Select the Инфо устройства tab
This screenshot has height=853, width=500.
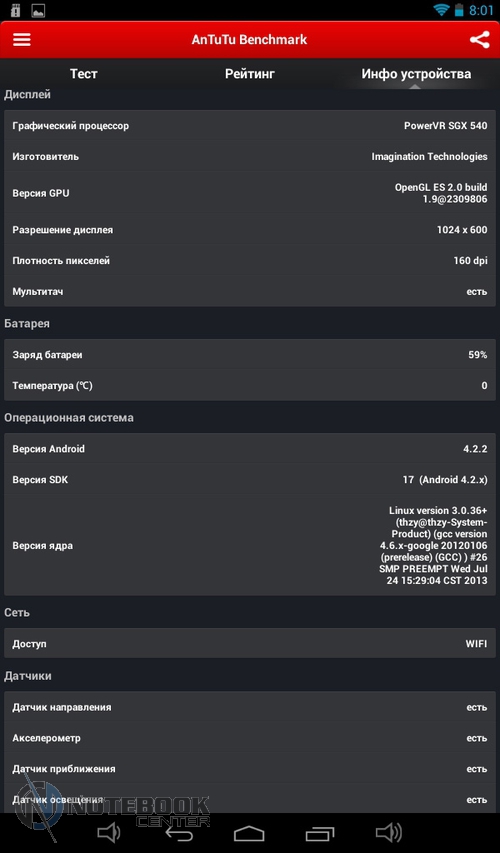(416, 73)
